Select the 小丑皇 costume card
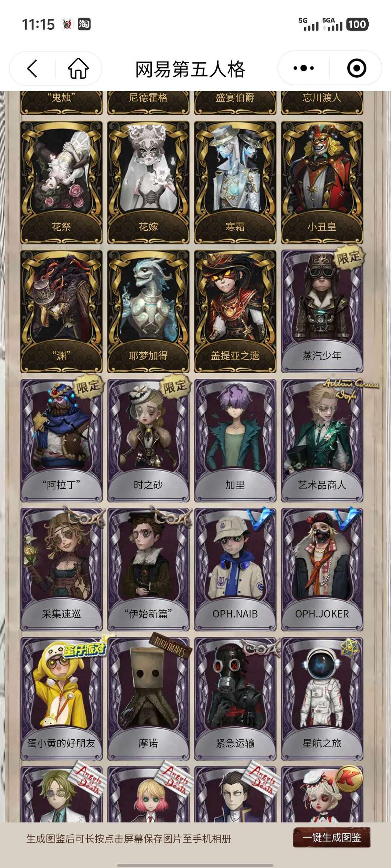391x868 pixels. tap(322, 182)
